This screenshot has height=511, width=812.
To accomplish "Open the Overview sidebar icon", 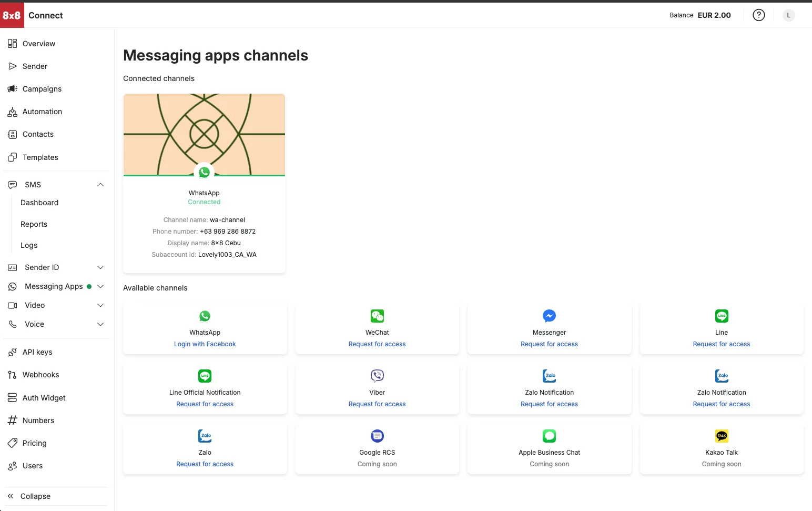I will tap(13, 44).
